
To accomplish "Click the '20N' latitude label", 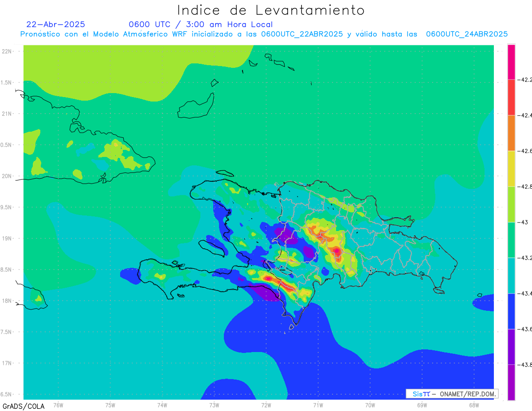I will pyautogui.click(x=7, y=176).
